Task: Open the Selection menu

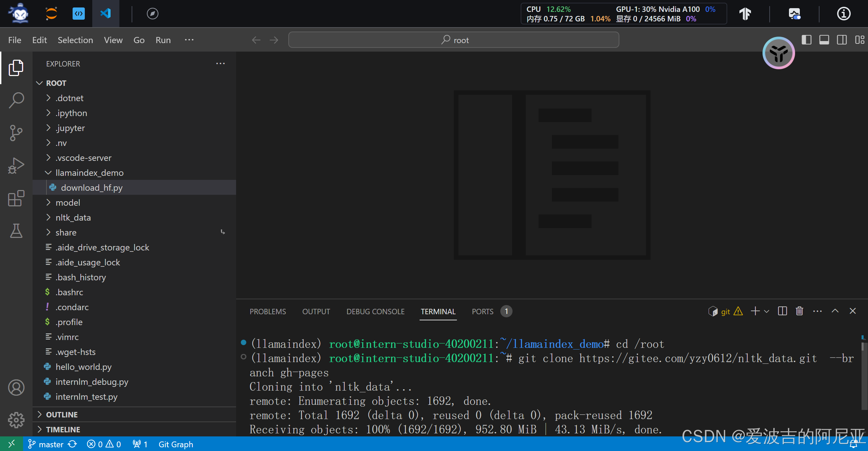Action: (75, 40)
